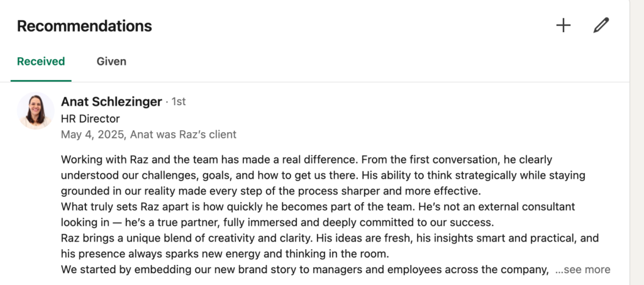Image resolution: width=644 pixels, height=285 pixels.
Task: Open Anat Schlezinger's profile photo
Action: point(36,111)
